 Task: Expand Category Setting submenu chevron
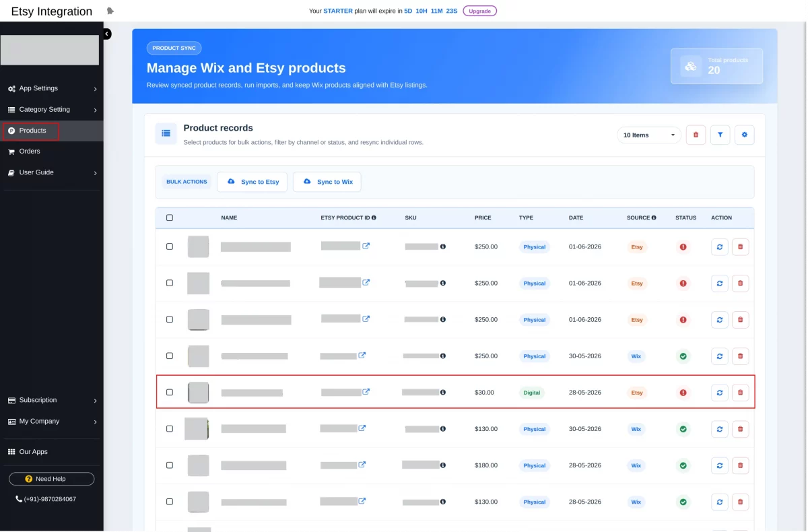point(95,110)
